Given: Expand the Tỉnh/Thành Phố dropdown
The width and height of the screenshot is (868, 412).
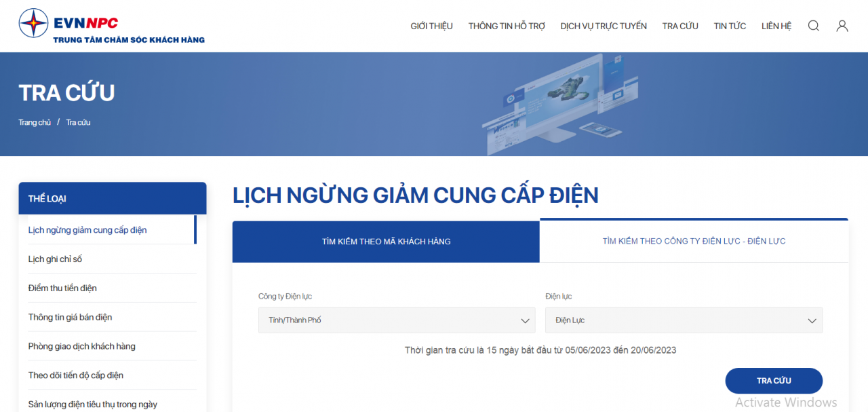Looking at the screenshot, I should tap(396, 320).
